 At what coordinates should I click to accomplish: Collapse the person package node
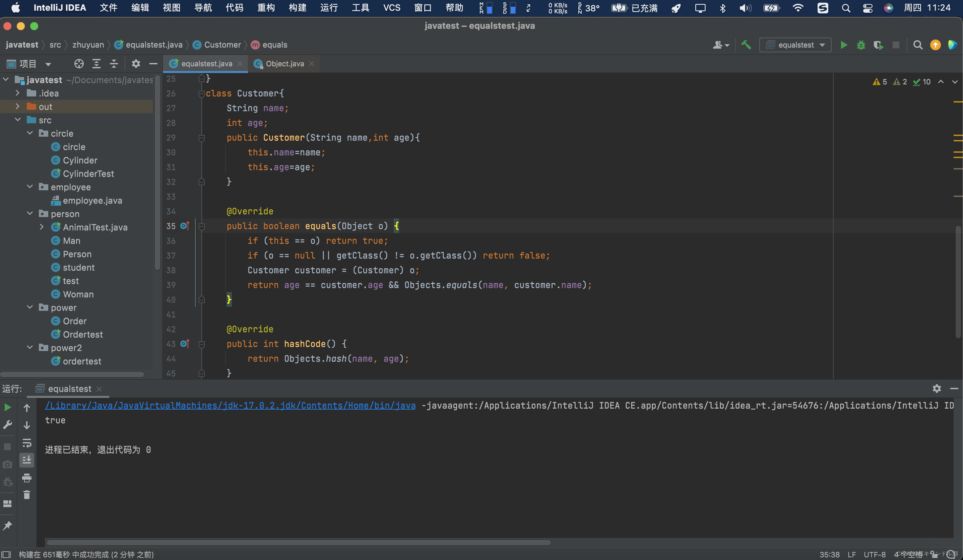(30, 214)
